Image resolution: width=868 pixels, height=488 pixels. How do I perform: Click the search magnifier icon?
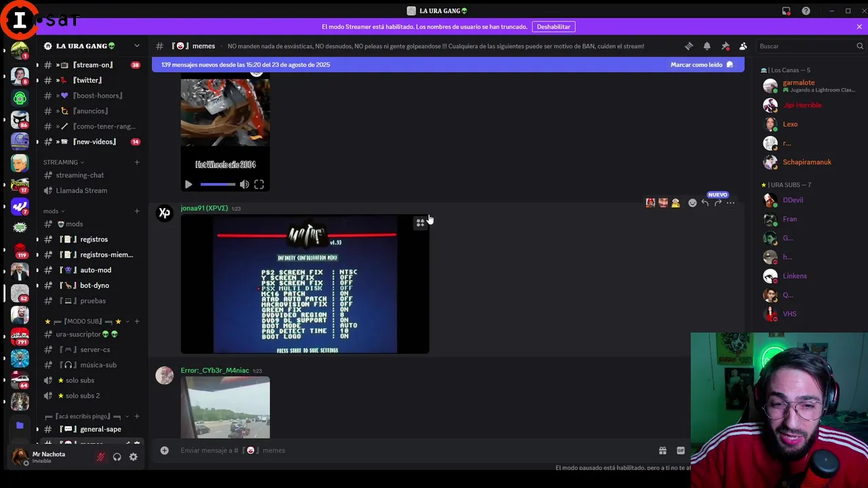tap(860, 46)
